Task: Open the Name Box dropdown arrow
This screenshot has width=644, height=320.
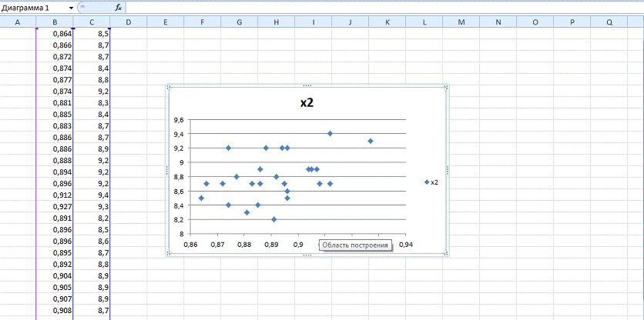Action: pos(72,7)
